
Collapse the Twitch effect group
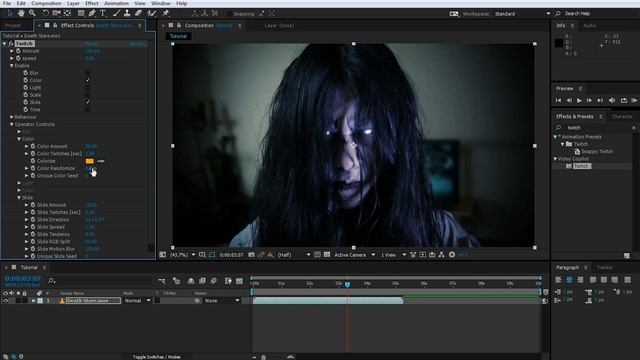coord(5,44)
